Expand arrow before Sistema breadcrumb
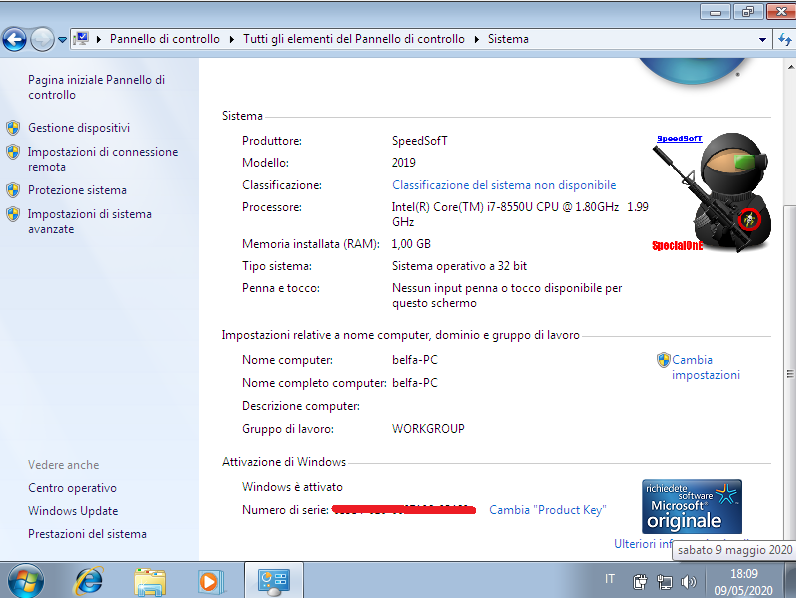This screenshot has height=598, width=796. [x=477, y=39]
